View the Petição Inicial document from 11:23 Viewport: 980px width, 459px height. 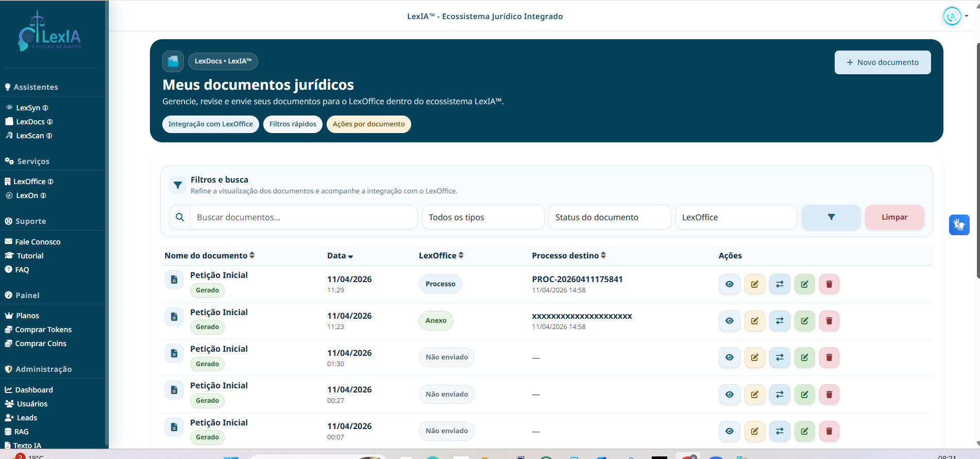point(729,321)
